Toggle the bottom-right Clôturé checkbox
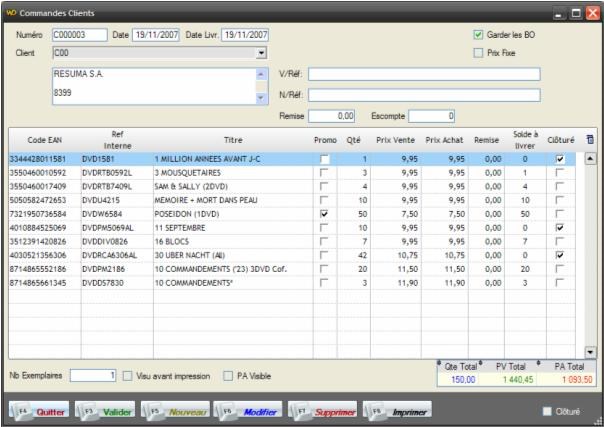Viewport: 604px width, 427px height. point(547,411)
